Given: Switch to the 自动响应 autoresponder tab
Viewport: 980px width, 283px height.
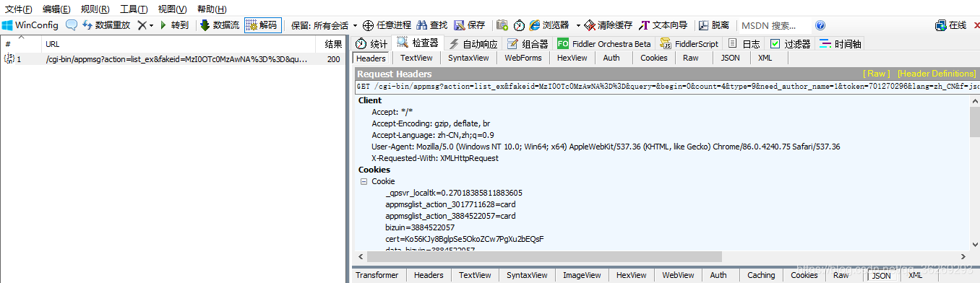Looking at the screenshot, I should (x=473, y=44).
